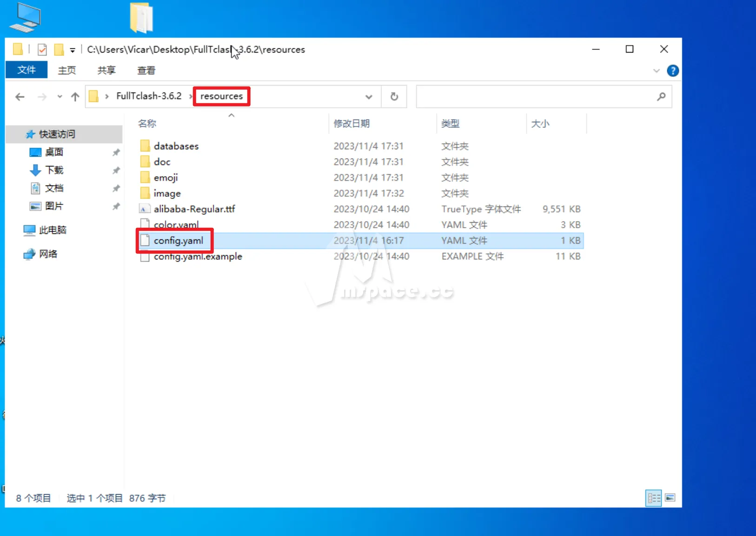
Task: Select the doc folder
Action: (162, 162)
